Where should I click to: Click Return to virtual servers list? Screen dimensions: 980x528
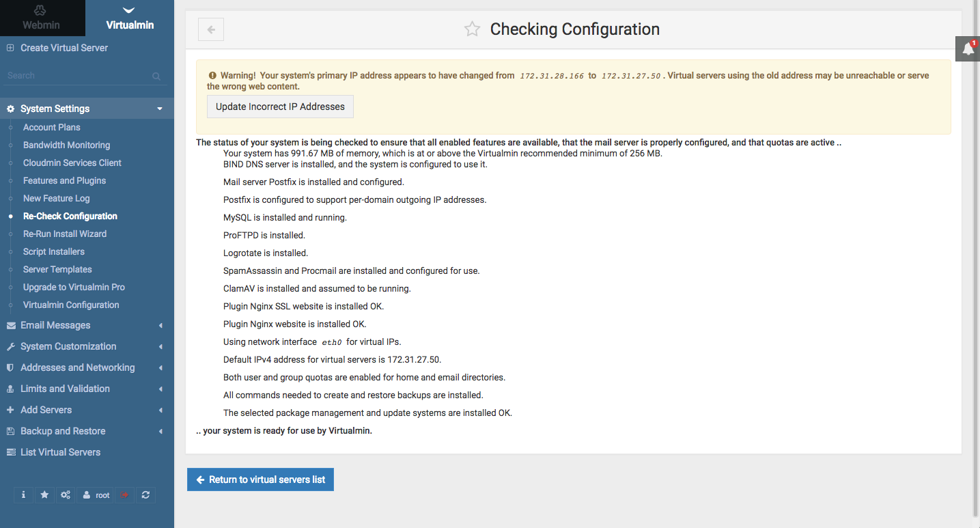(260, 480)
